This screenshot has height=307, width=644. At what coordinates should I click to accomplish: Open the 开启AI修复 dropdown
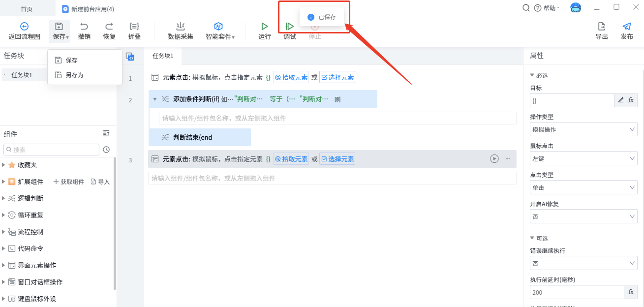point(583,216)
